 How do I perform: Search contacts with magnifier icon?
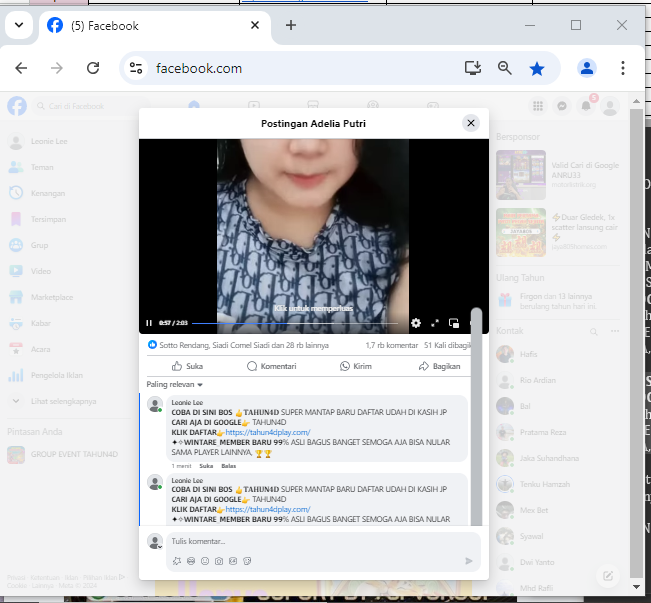pyautogui.click(x=594, y=331)
